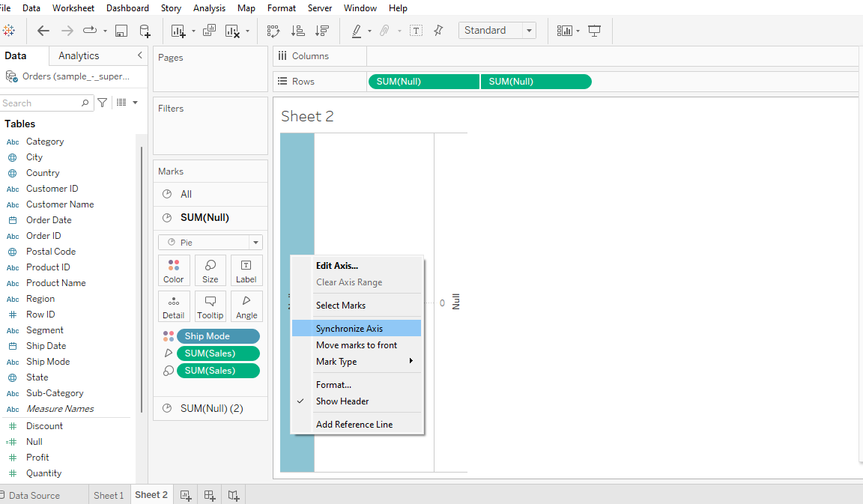Select the Label button on the Marks card
863x504 pixels.
pos(246,270)
